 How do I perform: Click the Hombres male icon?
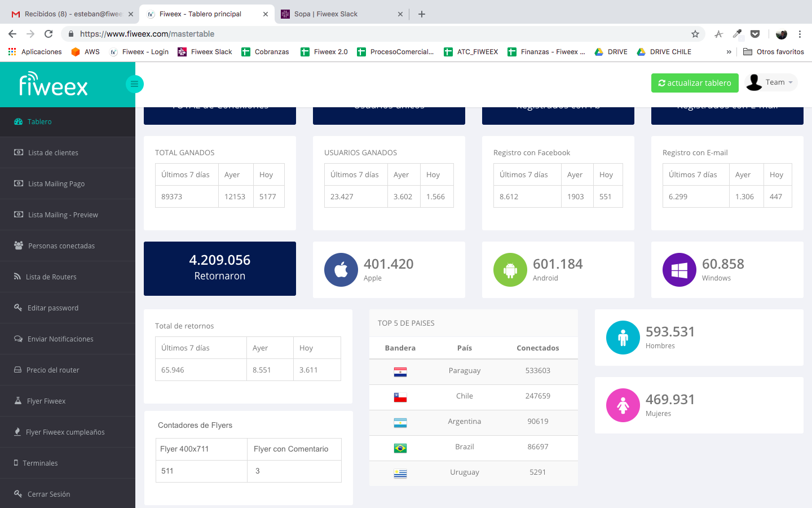623,338
